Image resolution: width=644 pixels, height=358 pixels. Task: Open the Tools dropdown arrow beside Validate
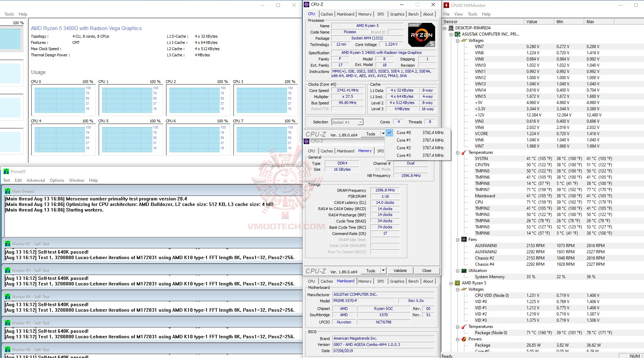click(x=383, y=271)
